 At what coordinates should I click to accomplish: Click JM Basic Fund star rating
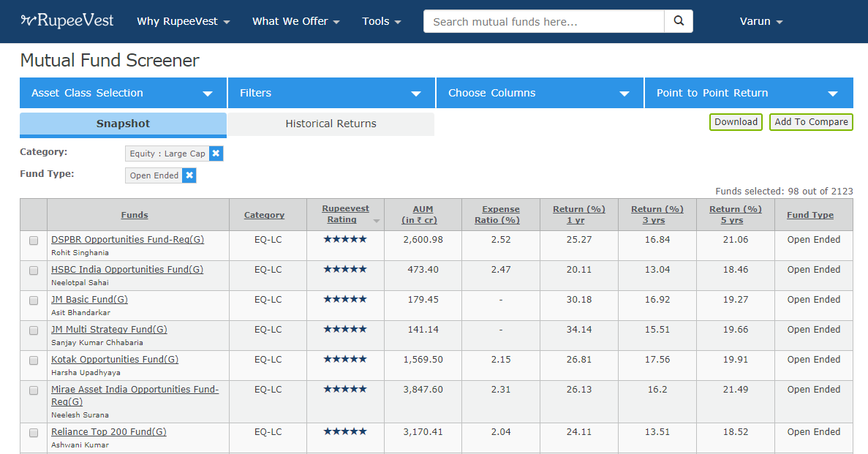tap(345, 299)
